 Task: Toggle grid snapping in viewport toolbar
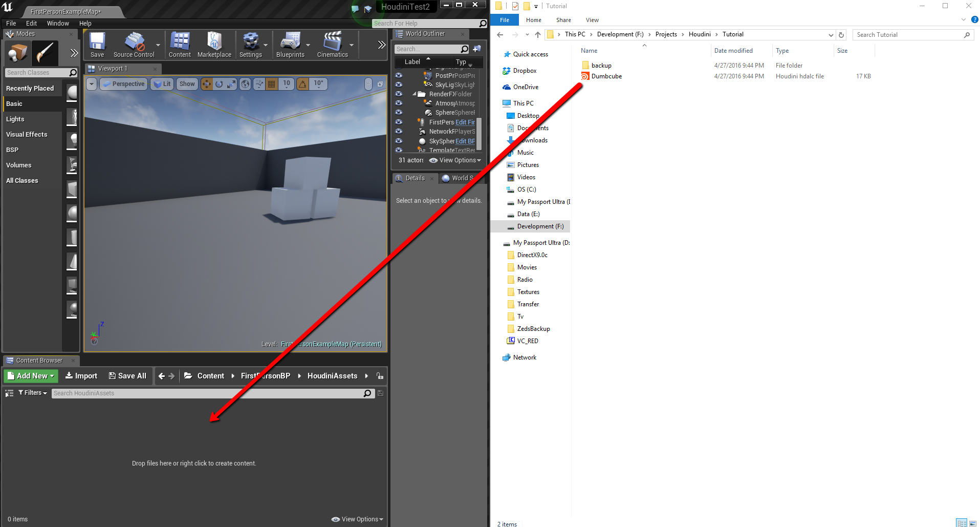click(x=272, y=84)
